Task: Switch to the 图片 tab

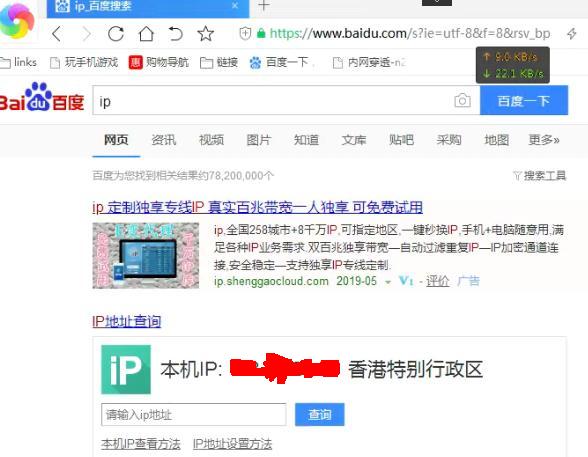Action: pyautogui.click(x=259, y=140)
